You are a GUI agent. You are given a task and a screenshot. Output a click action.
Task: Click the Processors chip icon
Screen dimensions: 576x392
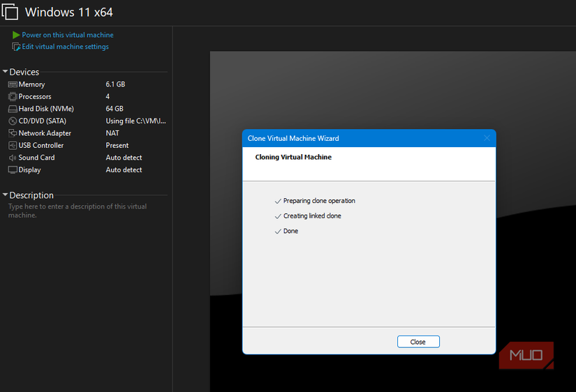pyautogui.click(x=13, y=96)
